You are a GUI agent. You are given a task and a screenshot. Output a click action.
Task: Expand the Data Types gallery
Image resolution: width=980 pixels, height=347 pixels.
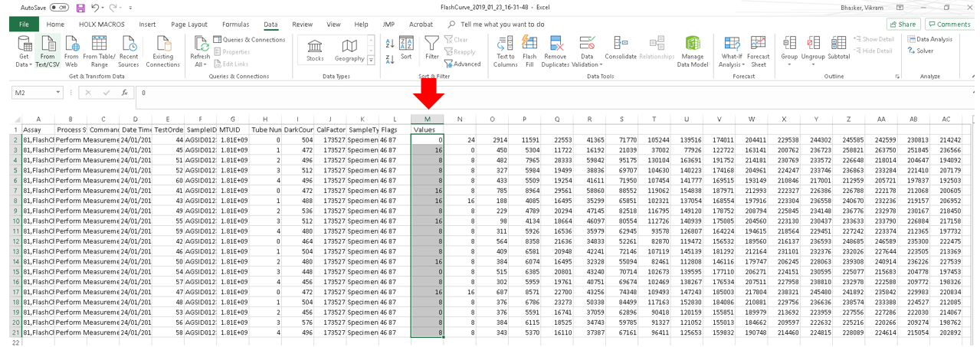pyautogui.click(x=372, y=60)
